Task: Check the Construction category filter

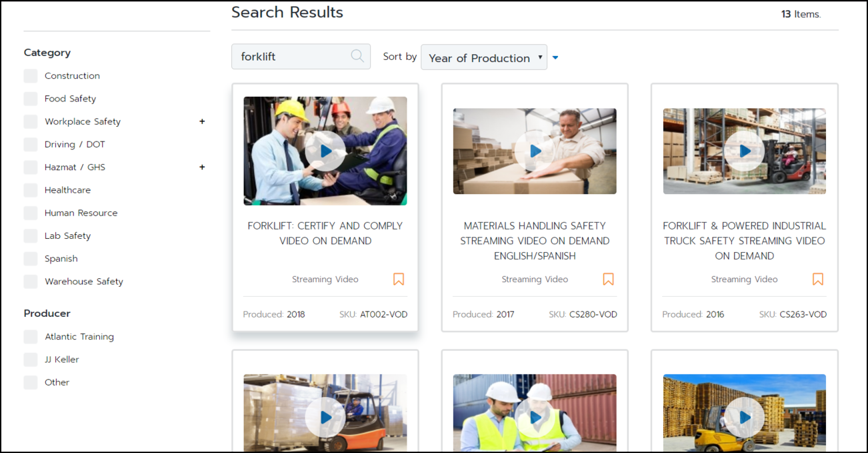Action: [31, 76]
